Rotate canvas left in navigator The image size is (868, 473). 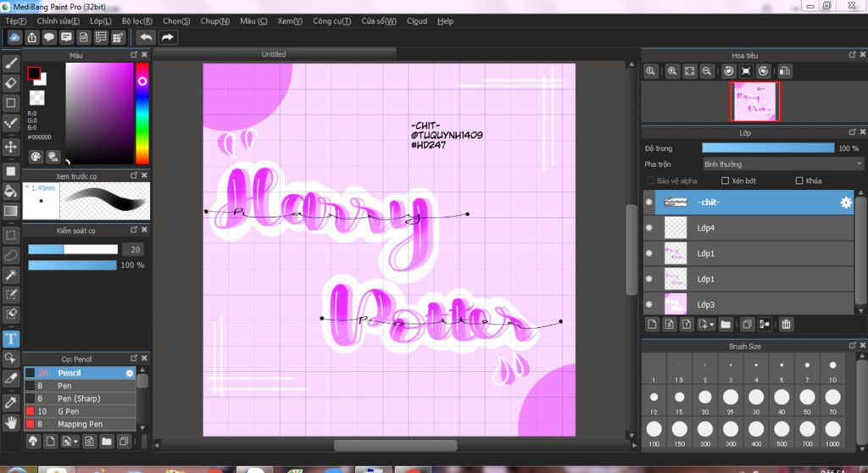[x=729, y=71]
